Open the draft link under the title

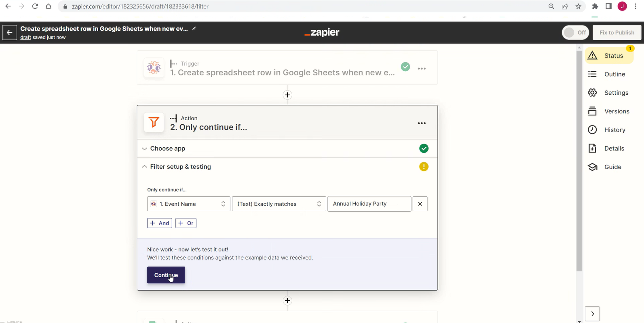point(25,37)
